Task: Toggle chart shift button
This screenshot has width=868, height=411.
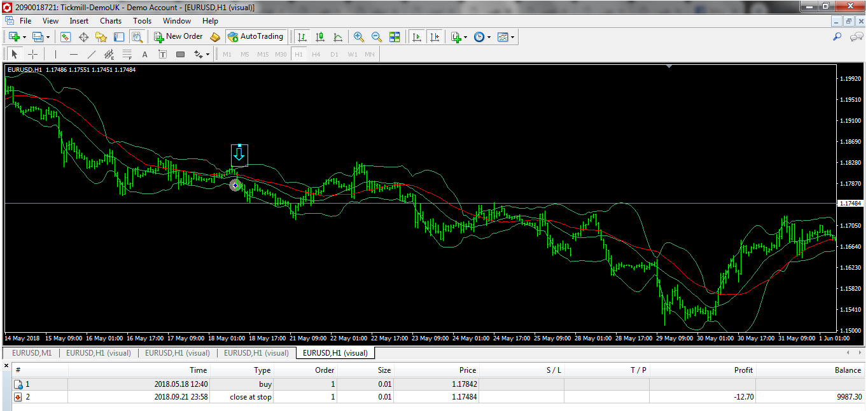Action: 435,37
